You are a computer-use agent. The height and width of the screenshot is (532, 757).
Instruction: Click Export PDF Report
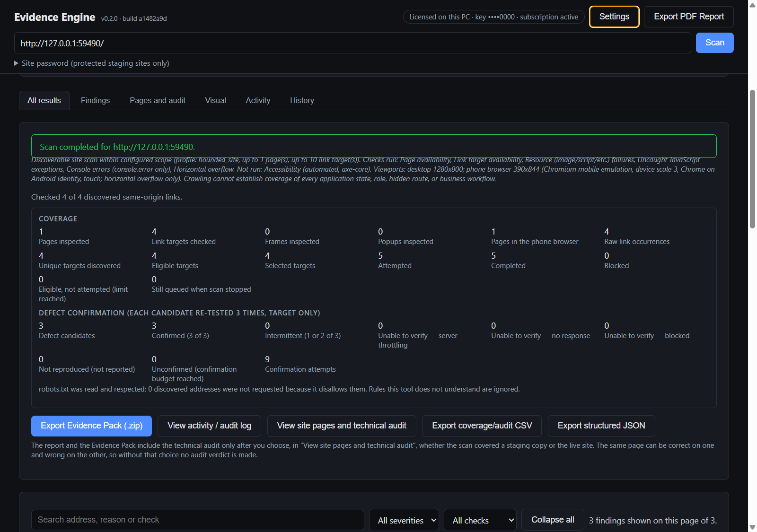689,17
